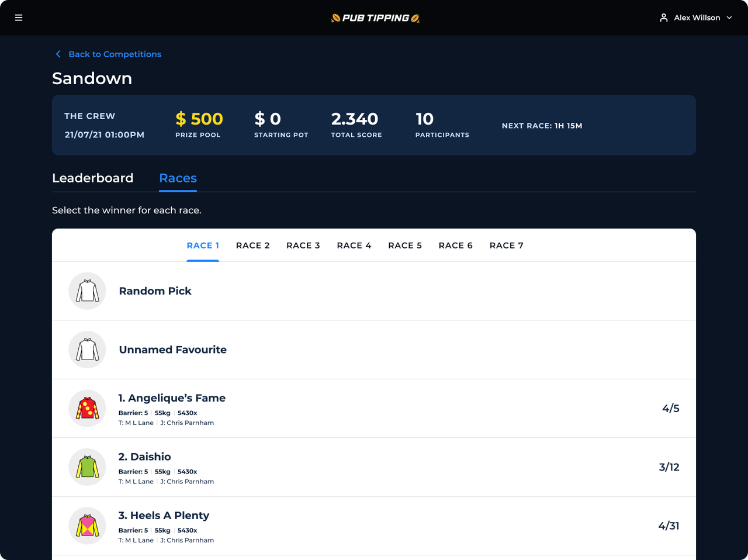
Task: Switch to the Race 5 tab
Action: pos(404,246)
